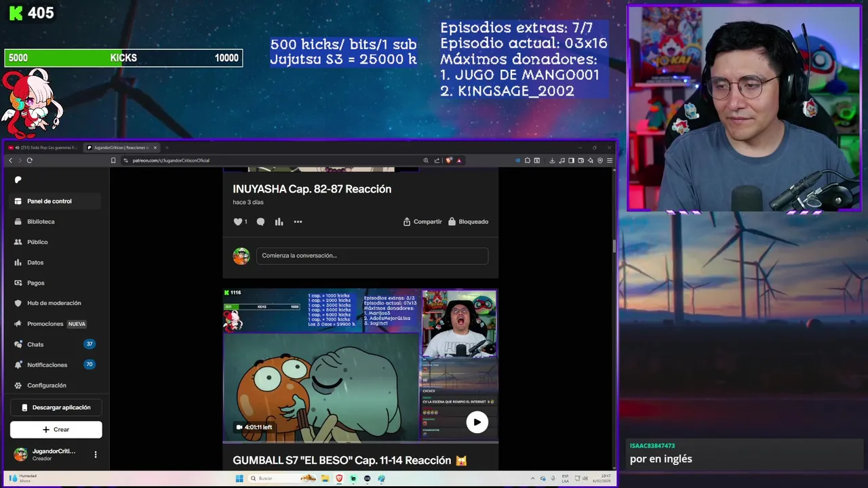This screenshot has height=488, width=868.
Task: Open a new browser tab
Action: (x=167, y=148)
